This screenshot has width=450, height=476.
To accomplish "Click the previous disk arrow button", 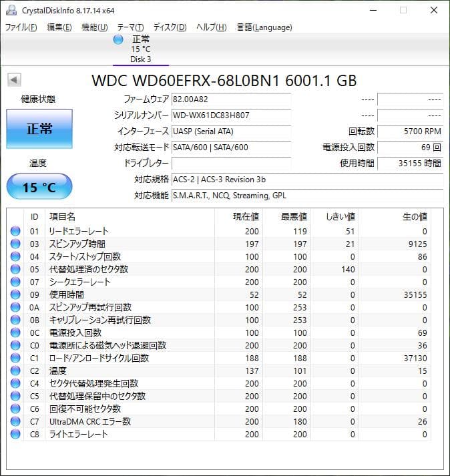I will (x=14, y=80).
